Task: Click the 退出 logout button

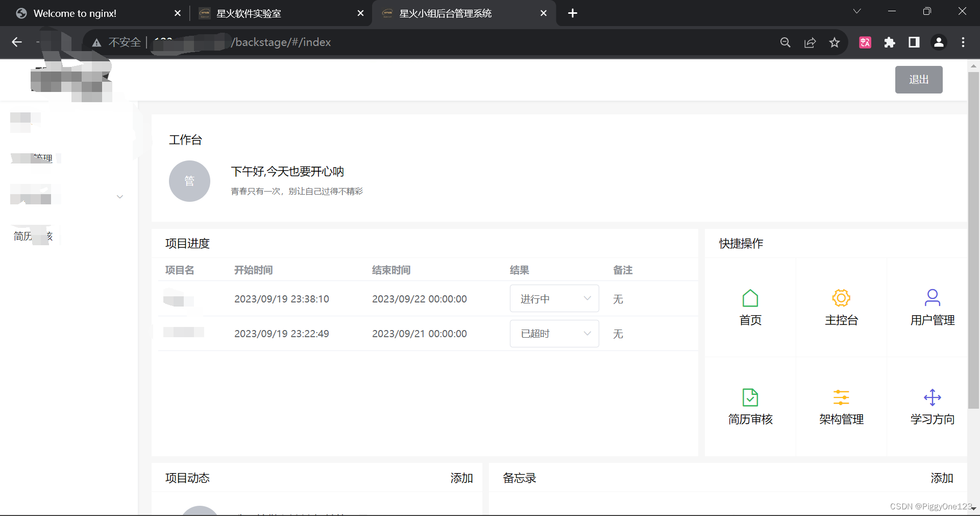Action: (919, 80)
